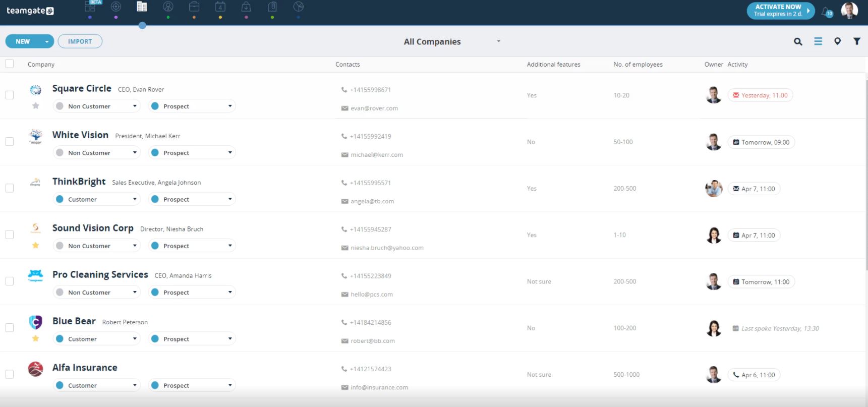The height and width of the screenshot is (407, 868).
Task: Open the Square Circle company link
Action: [82, 88]
